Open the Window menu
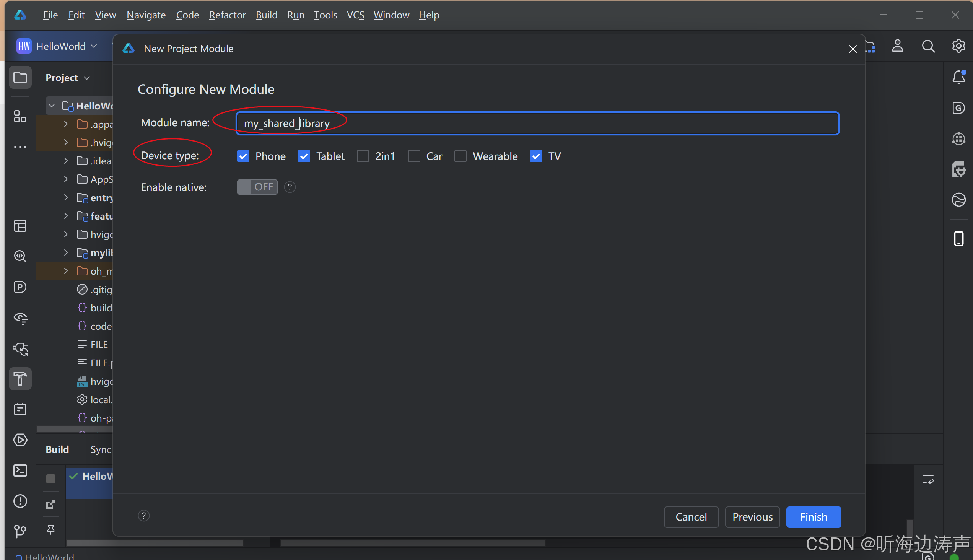 pyautogui.click(x=391, y=15)
